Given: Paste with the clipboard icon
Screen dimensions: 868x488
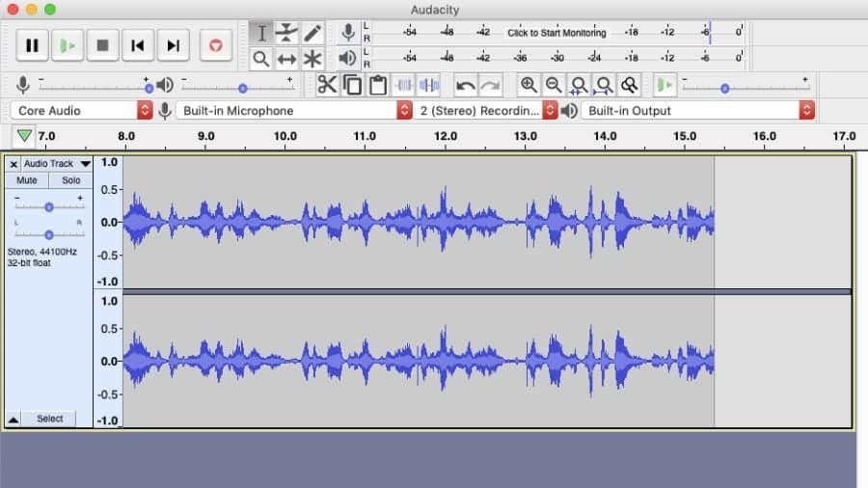Looking at the screenshot, I should coord(378,85).
